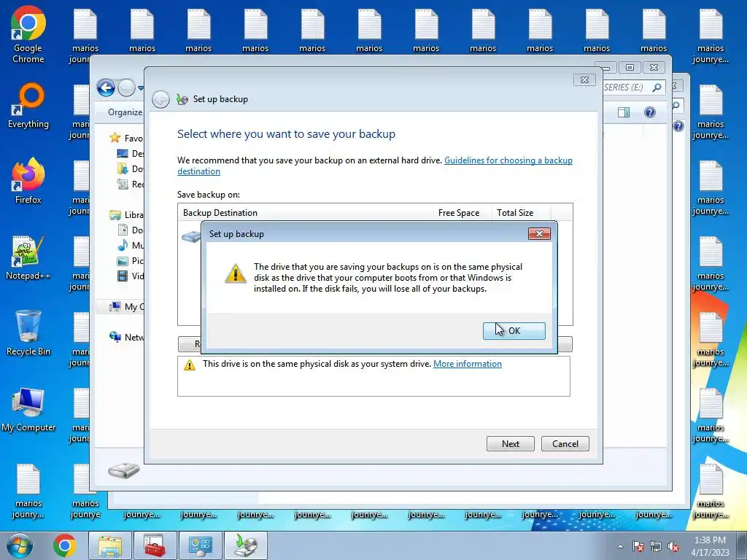Close the Set up backup warning dialog
This screenshot has height=560, width=747.
[x=539, y=233]
